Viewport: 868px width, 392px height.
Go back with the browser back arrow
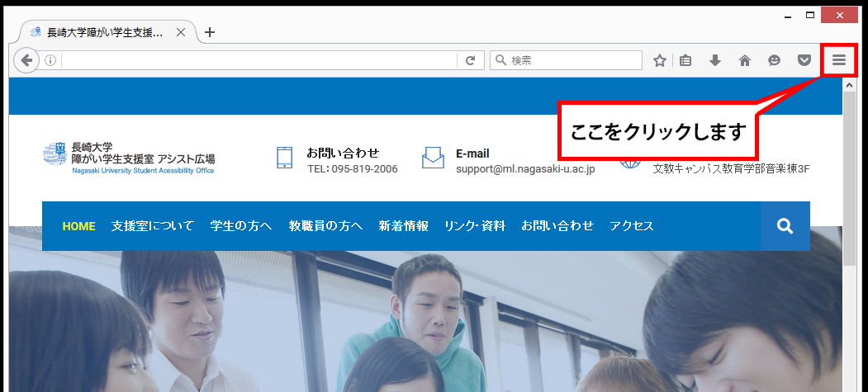tap(26, 60)
